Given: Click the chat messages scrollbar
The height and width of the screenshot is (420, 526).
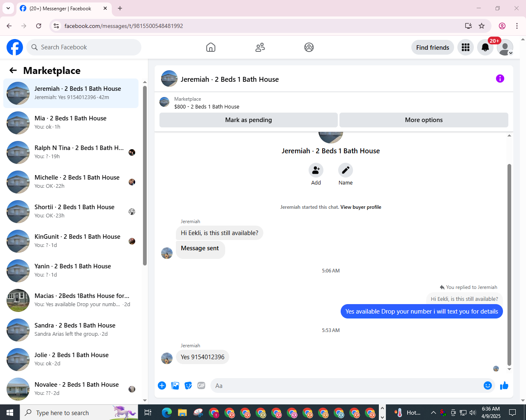Looking at the screenshot, I should (x=509, y=265).
